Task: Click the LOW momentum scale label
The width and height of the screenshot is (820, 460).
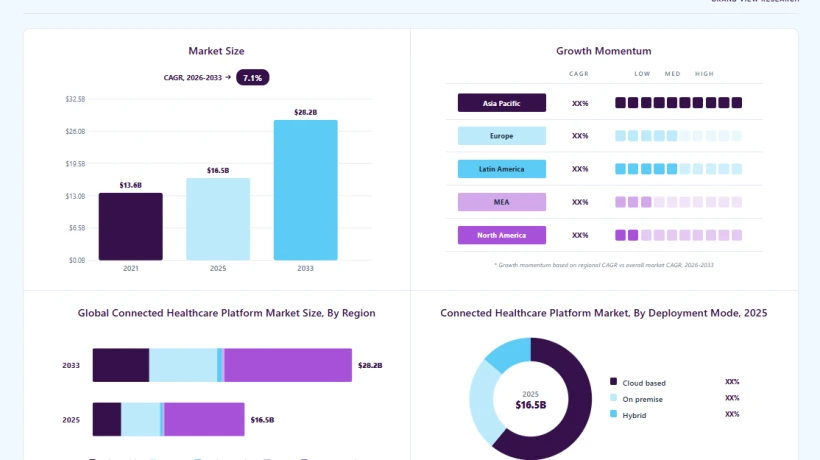Action: click(642, 74)
